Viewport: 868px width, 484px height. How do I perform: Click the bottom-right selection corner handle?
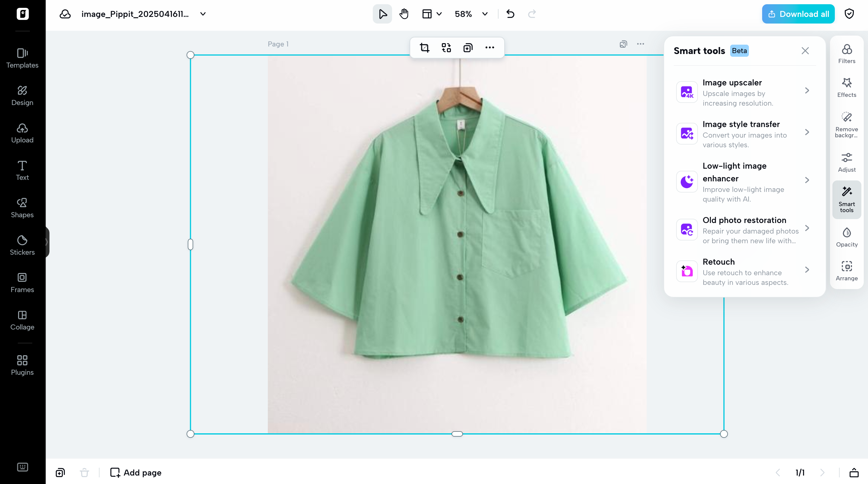pos(724,434)
